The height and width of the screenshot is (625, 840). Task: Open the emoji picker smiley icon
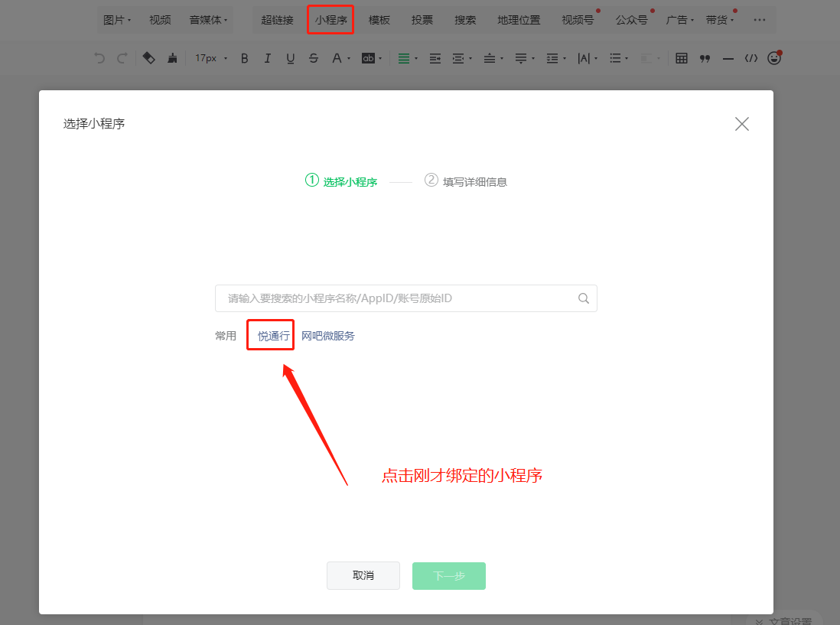[774, 58]
